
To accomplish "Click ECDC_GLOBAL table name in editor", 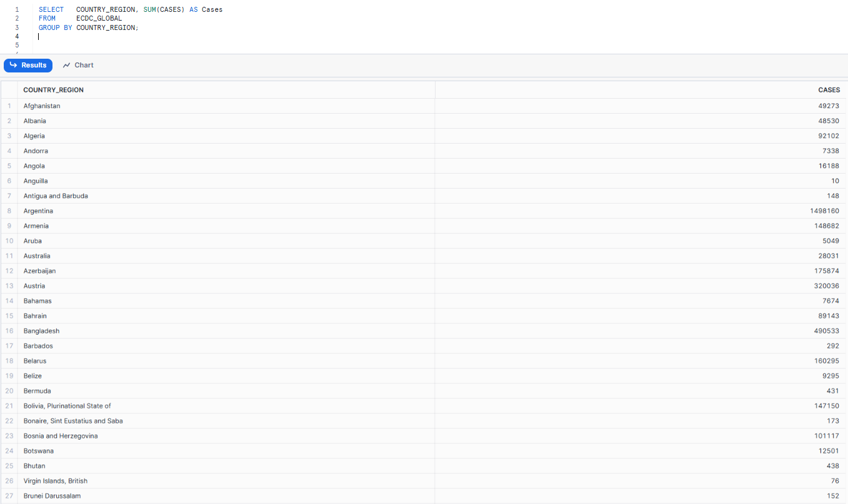I will click(x=99, y=19).
